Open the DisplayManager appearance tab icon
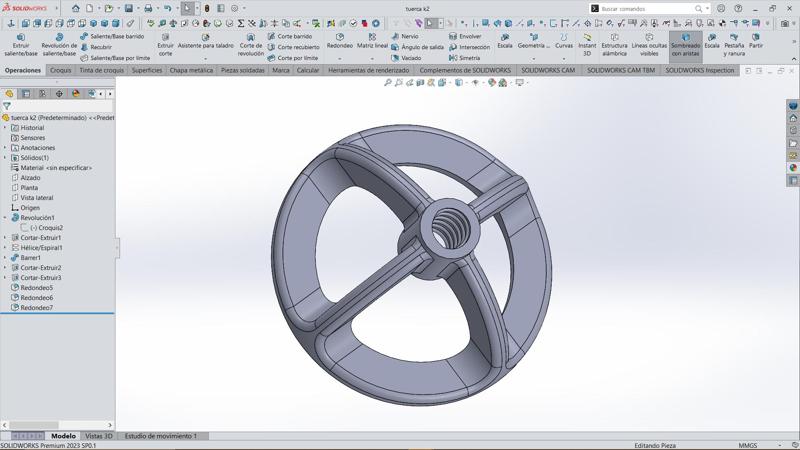Viewport: 800px width, 450px height. pos(76,94)
